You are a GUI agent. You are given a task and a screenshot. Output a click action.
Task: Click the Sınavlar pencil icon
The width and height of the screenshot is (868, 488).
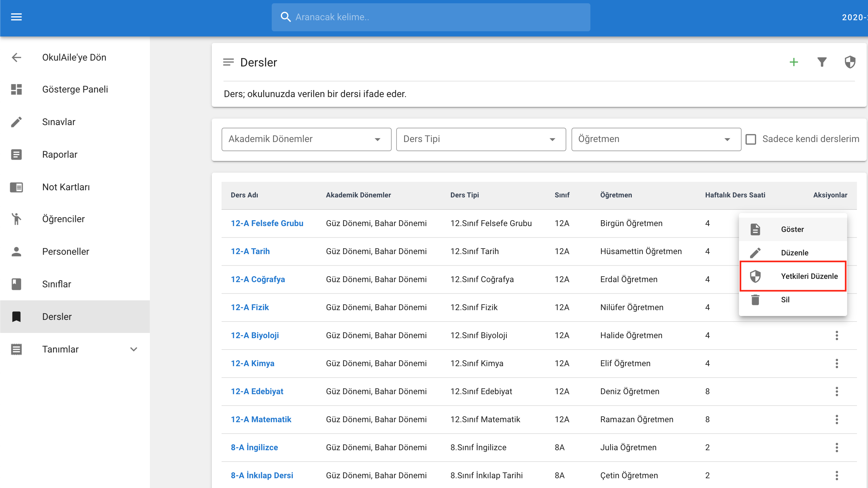coord(16,122)
